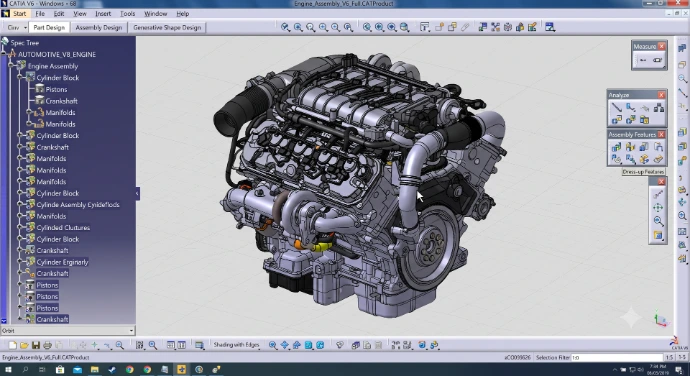Image resolution: width=690 pixels, height=376 pixels.
Task: Switch to Part Design tab
Action: [49, 27]
